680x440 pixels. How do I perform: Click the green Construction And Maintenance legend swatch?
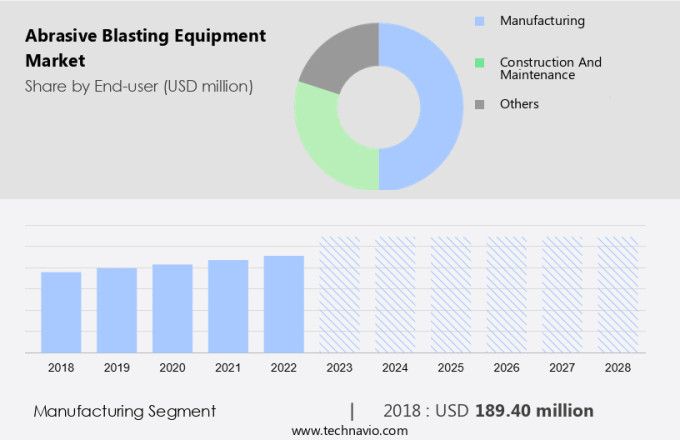point(480,63)
